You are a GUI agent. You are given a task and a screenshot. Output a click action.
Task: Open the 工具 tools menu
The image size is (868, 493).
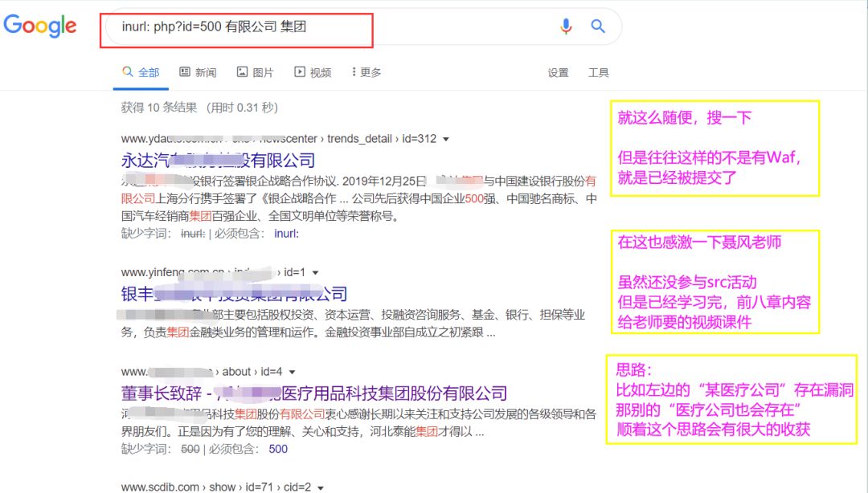pyautogui.click(x=598, y=71)
